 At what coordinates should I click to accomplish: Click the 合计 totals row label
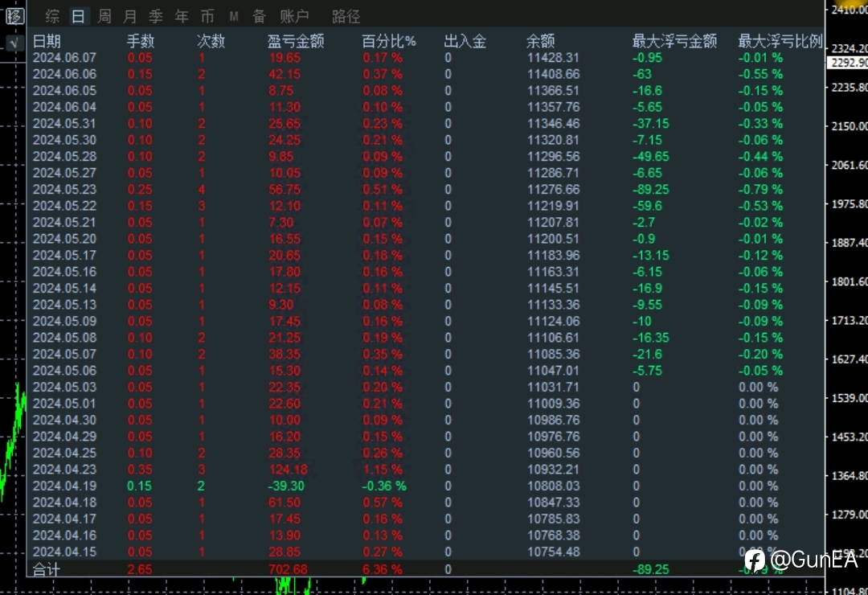tap(47, 569)
